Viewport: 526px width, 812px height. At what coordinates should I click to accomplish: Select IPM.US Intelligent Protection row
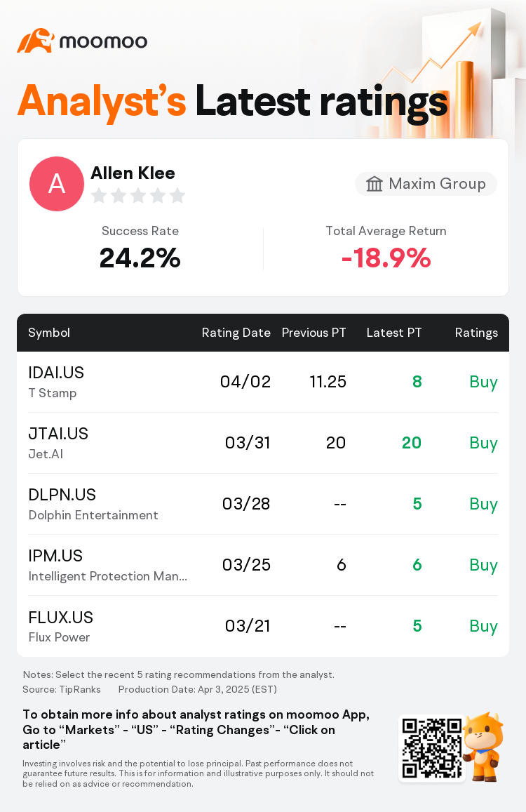tap(263, 565)
